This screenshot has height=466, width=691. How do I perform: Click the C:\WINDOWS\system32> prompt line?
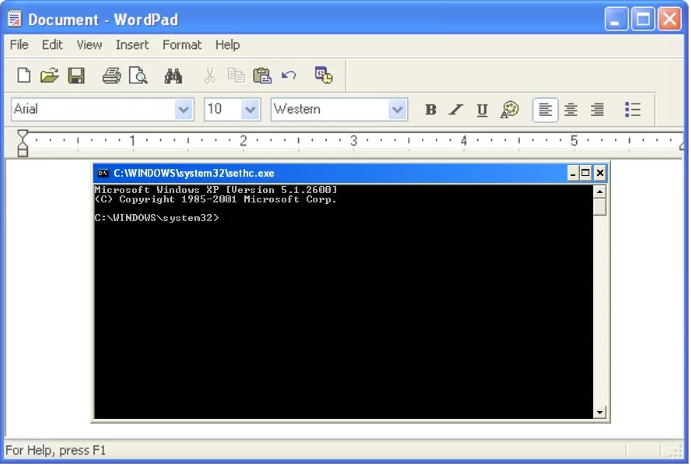point(156,218)
